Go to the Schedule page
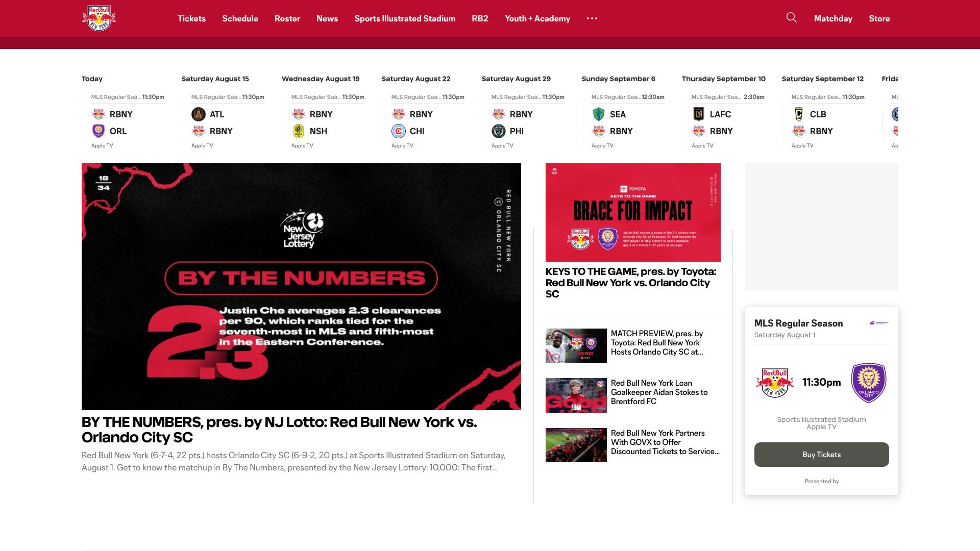This screenshot has width=980, height=551. coord(240,18)
